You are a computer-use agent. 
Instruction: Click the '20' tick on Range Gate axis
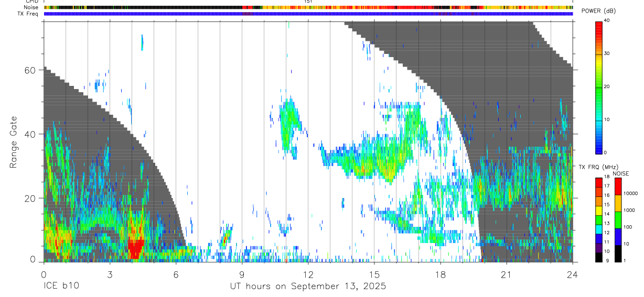[30, 198]
